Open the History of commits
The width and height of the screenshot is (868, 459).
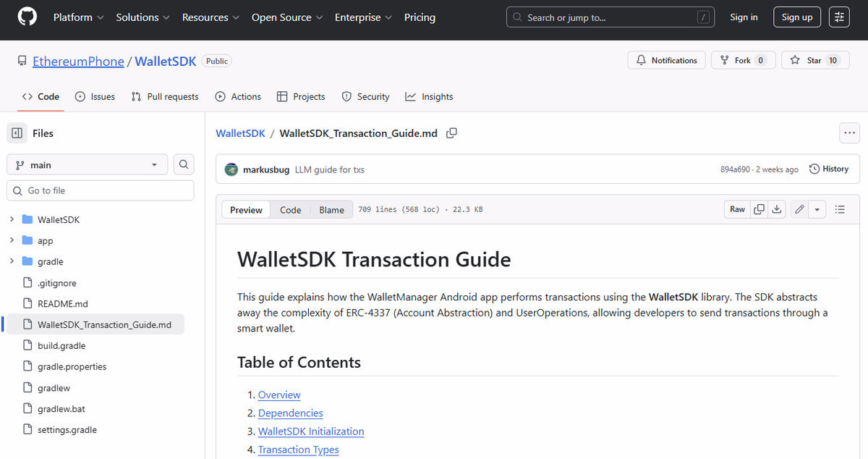tap(829, 169)
